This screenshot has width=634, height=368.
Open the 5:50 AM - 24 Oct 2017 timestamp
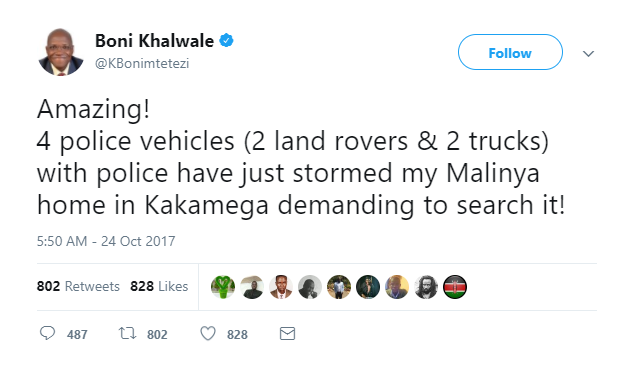[106, 241]
